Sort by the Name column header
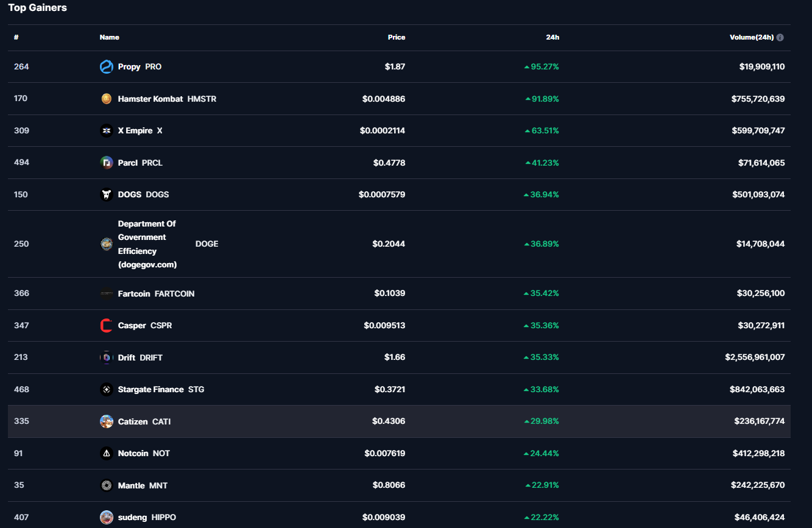Screen dimensions: 812x528 [x=109, y=37]
